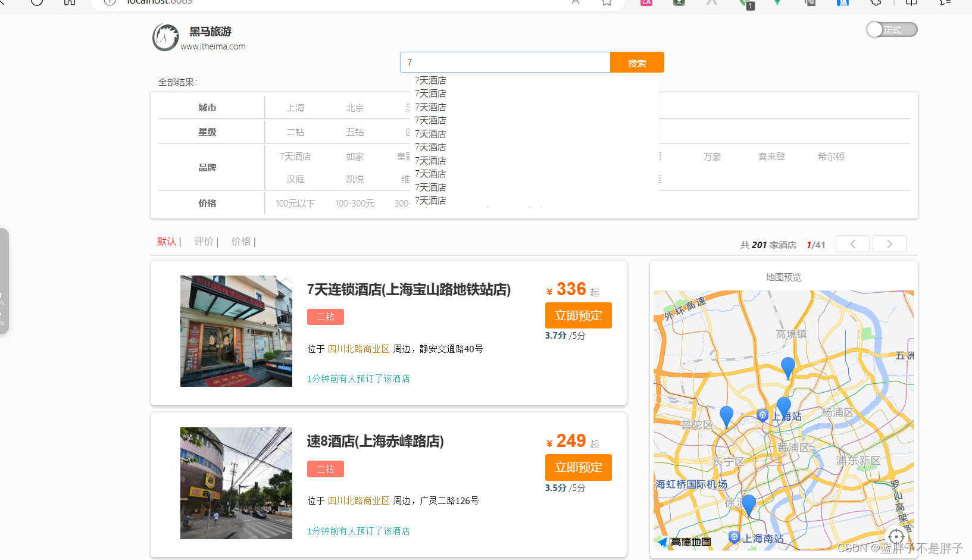Book 7天连锁酒店 with 立即预定
This screenshot has width=972, height=560.
click(x=579, y=315)
